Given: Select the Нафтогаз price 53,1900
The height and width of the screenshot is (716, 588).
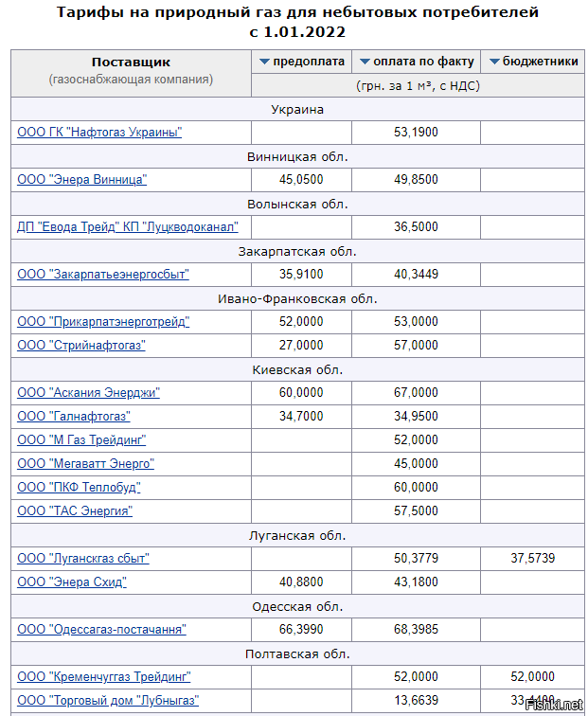Looking at the screenshot, I should click(416, 133).
